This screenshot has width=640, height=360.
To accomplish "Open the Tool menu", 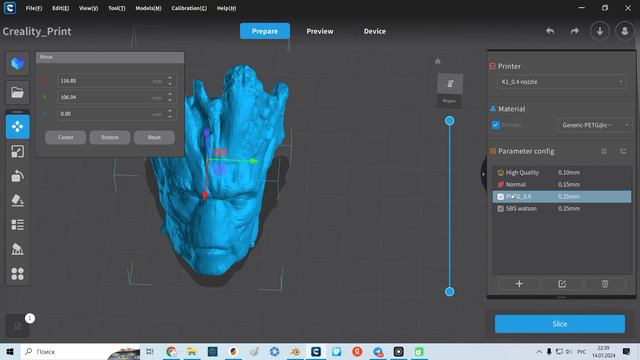I will 117,8.
